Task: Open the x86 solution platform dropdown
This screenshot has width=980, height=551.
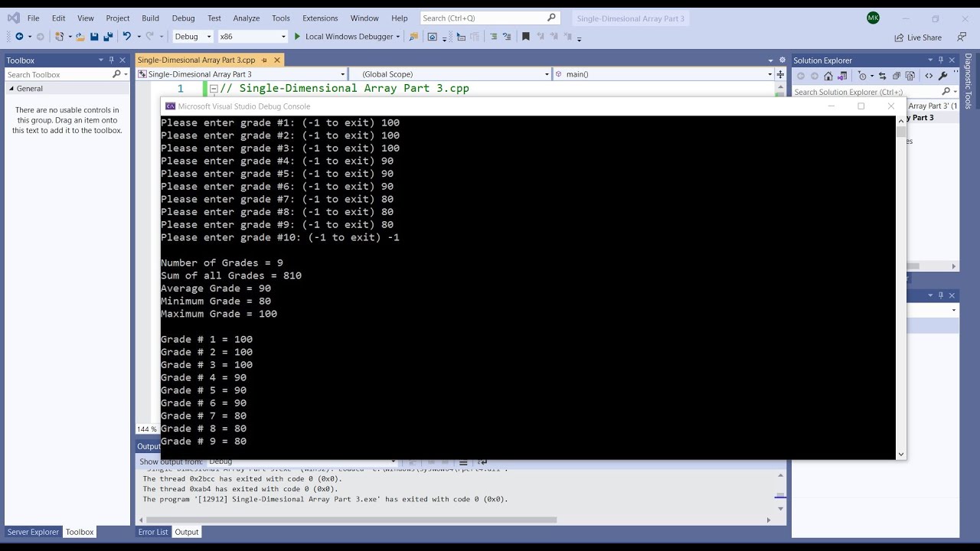Action: pyautogui.click(x=283, y=36)
